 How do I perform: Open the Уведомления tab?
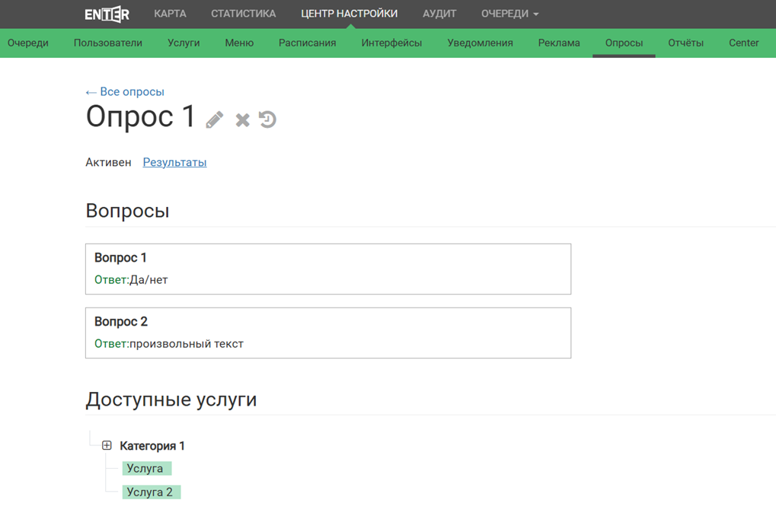point(480,43)
